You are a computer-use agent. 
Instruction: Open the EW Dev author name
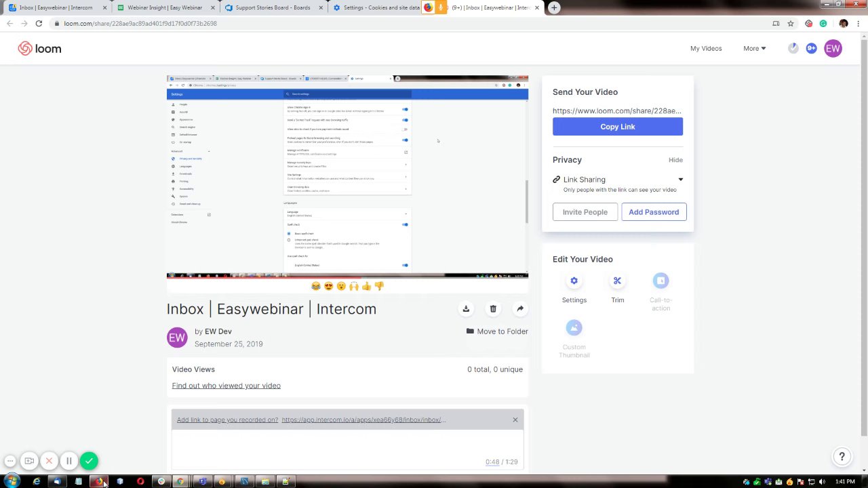tap(218, 331)
